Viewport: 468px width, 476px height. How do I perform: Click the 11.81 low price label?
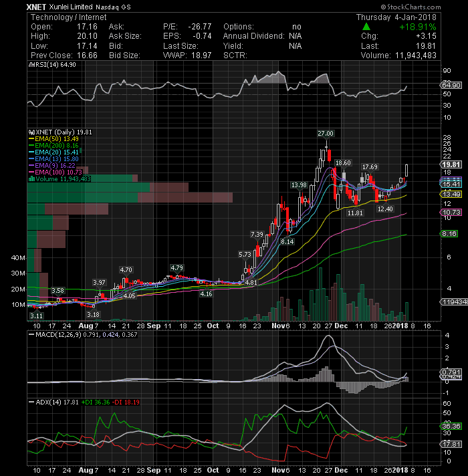tap(355, 213)
